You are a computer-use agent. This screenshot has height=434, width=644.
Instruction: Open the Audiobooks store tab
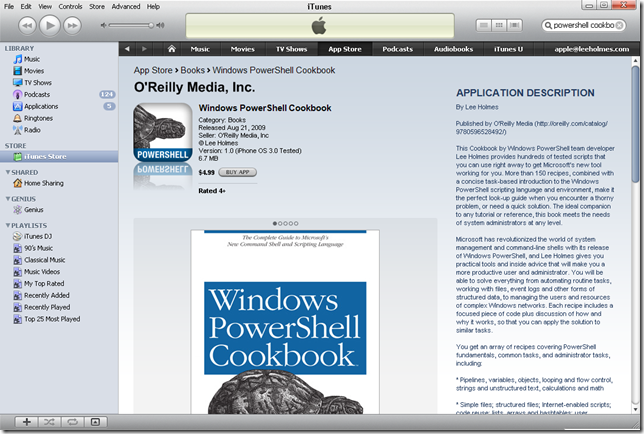pyautogui.click(x=453, y=49)
